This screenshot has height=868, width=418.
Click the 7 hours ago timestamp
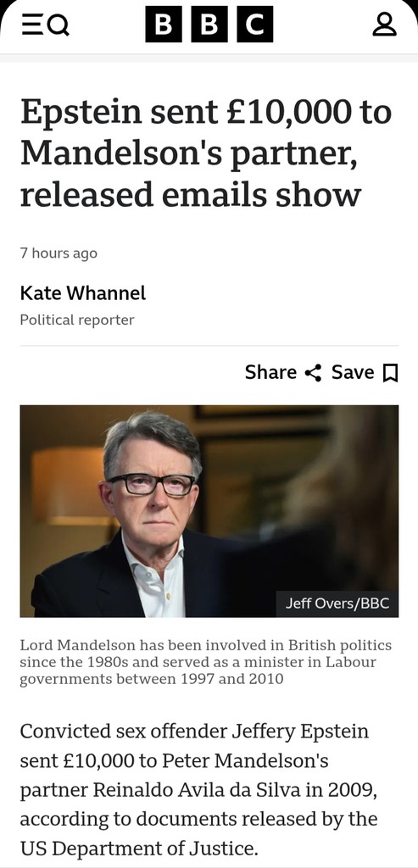pyautogui.click(x=59, y=253)
